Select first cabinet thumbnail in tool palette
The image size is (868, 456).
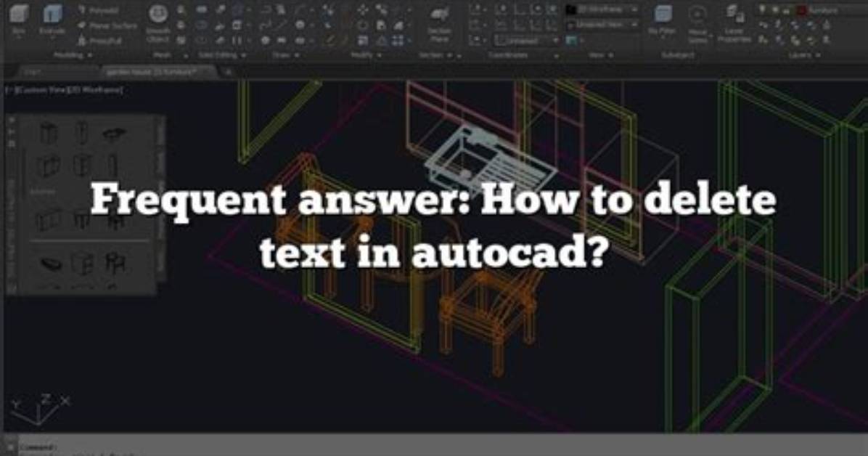click(48, 134)
